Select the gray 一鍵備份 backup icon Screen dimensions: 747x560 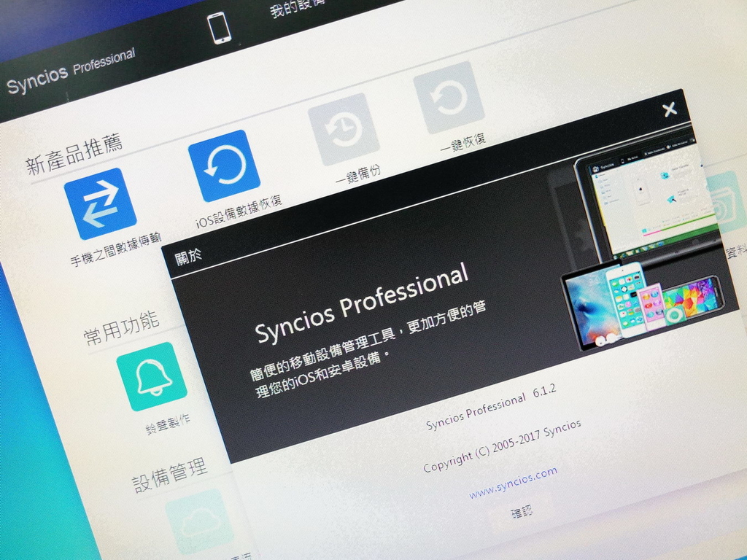(x=344, y=129)
